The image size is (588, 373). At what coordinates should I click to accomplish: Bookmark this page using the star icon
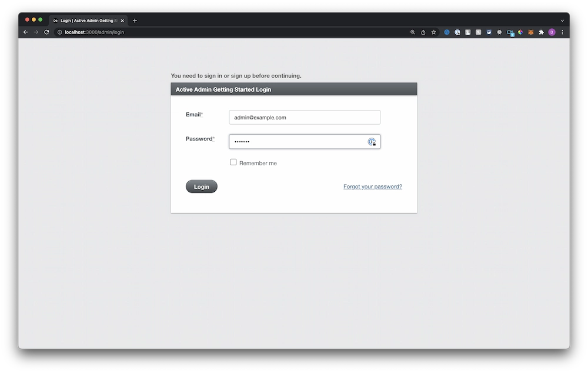[433, 32]
